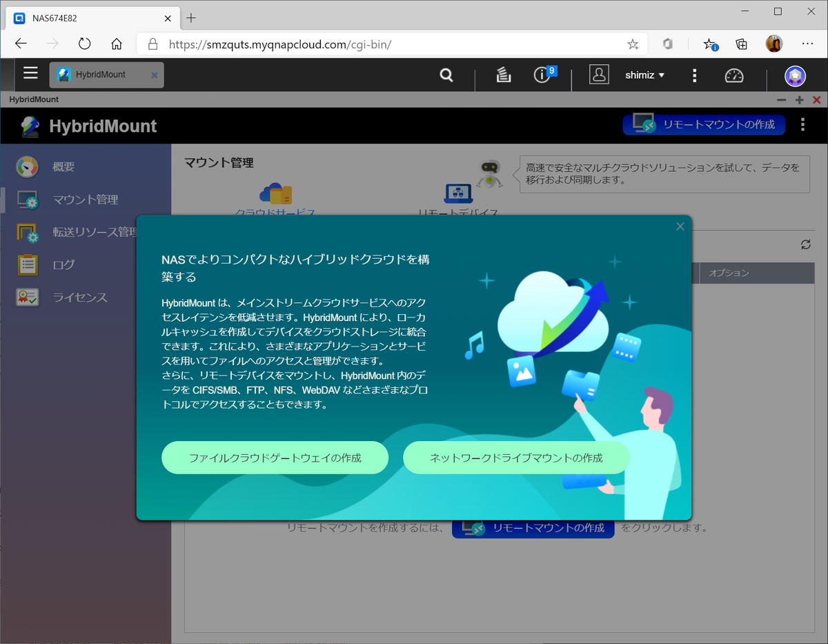Open the resource monitor dashboard gauge
This screenshot has height=644, width=828.
[x=734, y=75]
